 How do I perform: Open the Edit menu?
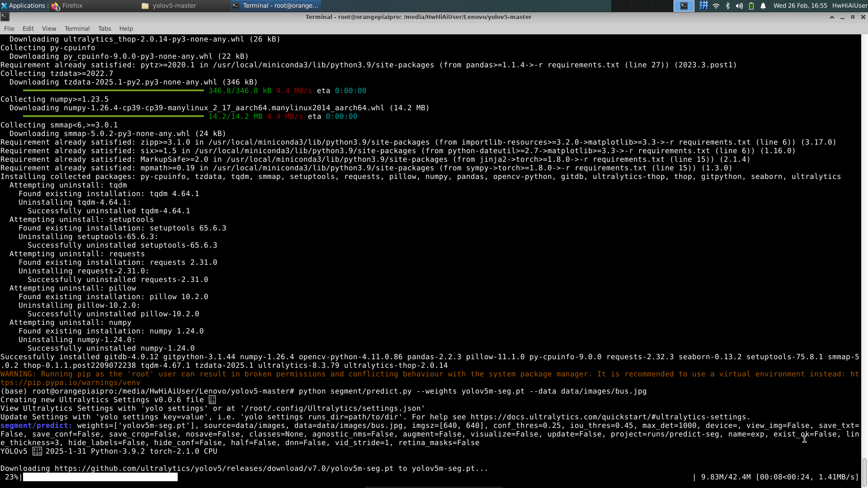click(28, 28)
